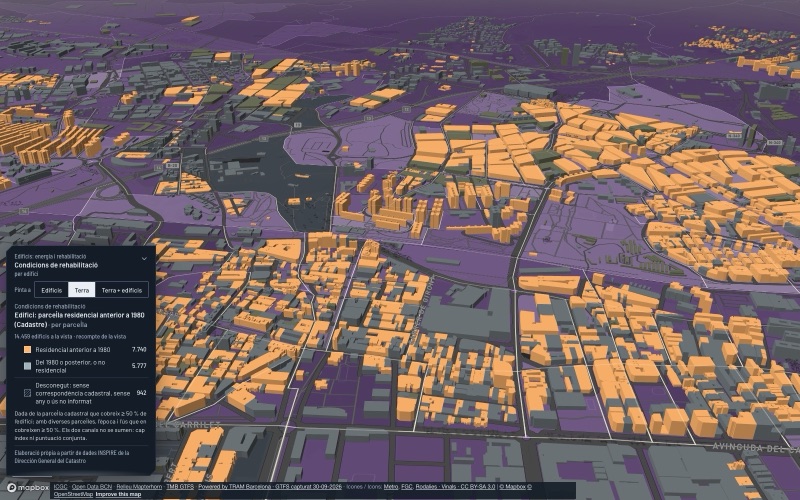Collapse the legend panel with the chevron

coord(144,259)
